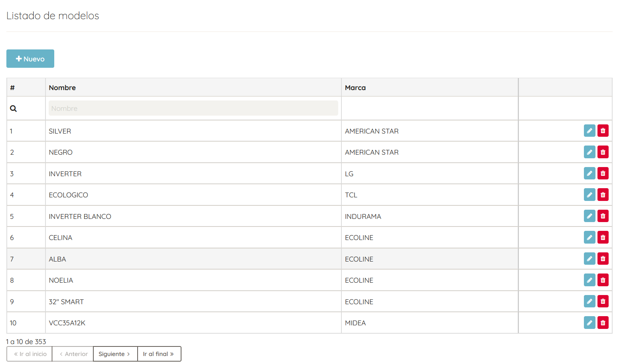Select the CELINA name cell
Screen dimensions: 619x364
pos(193,237)
